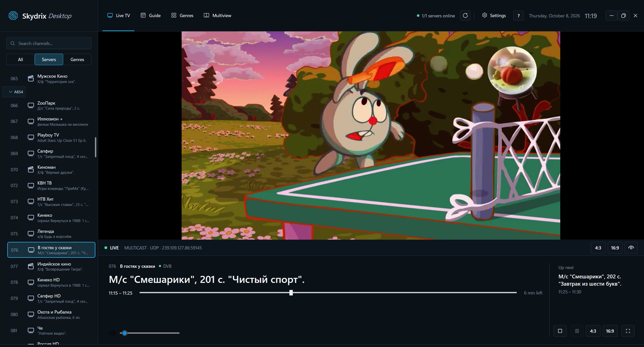Select channel 081 Че

point(51,330)
